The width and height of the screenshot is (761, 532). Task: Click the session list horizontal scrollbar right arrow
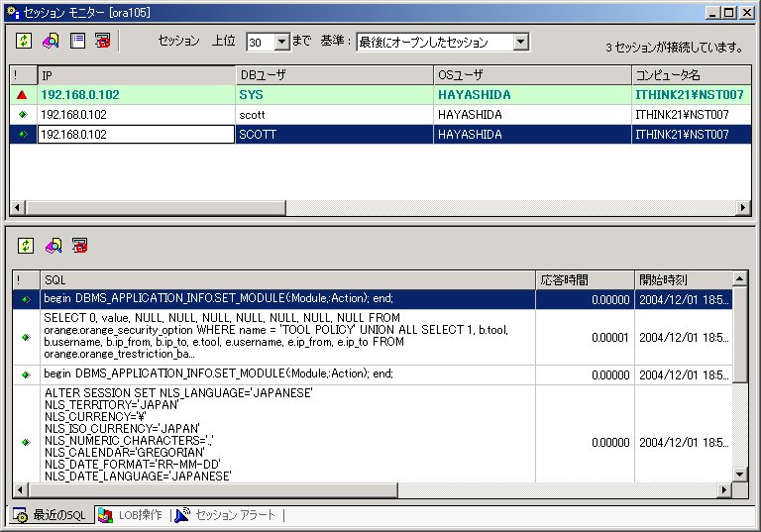(743, 208)
